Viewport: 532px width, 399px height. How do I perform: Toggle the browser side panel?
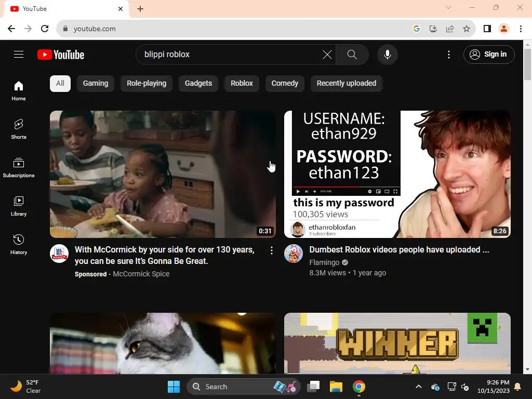pos(487,29)
